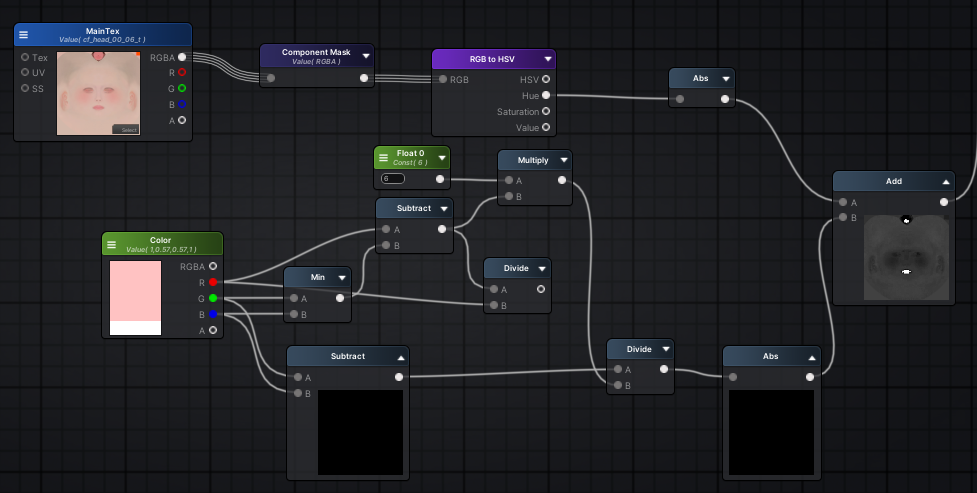The height and width of the screenshot is (493, 977).
Task: Expand the RGB to HSV node preview
Action: pyautogui.click(x=548, y=59)
